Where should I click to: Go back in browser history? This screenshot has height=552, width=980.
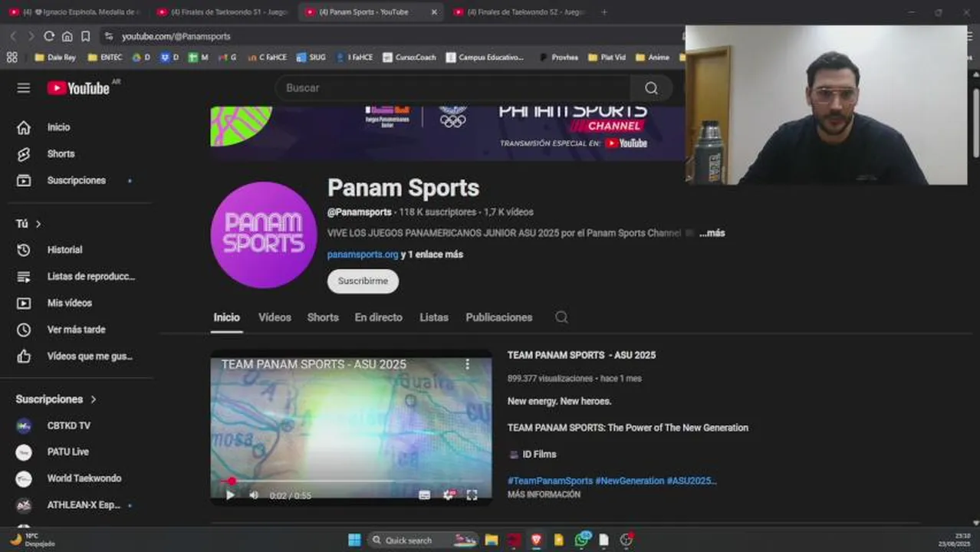pos(13,36)
